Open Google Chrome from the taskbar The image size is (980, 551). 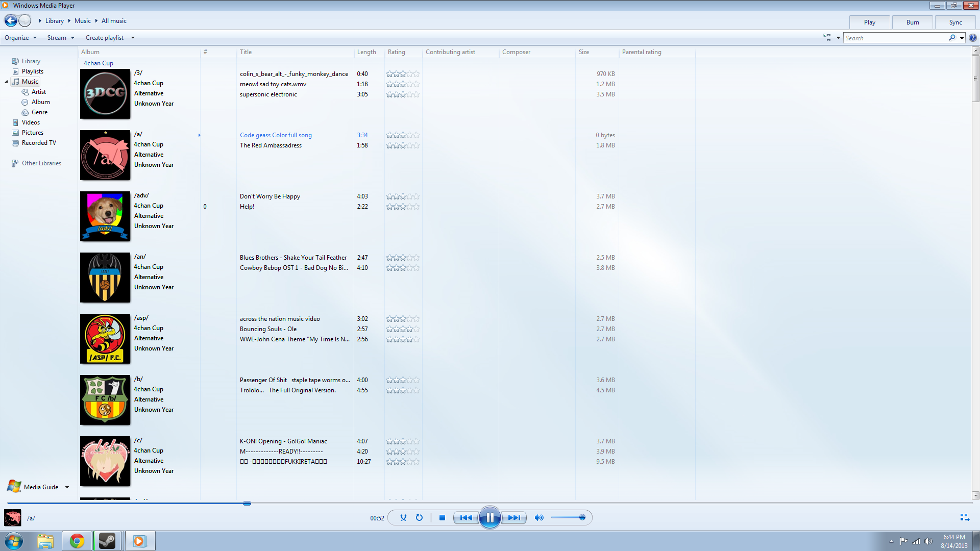[77, 541]
